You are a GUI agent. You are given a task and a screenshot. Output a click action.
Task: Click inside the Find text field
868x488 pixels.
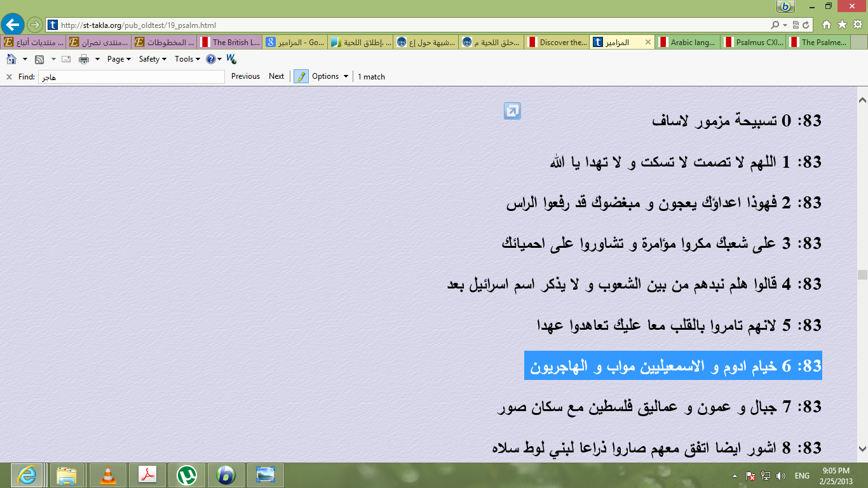click(x=131, y=77)
